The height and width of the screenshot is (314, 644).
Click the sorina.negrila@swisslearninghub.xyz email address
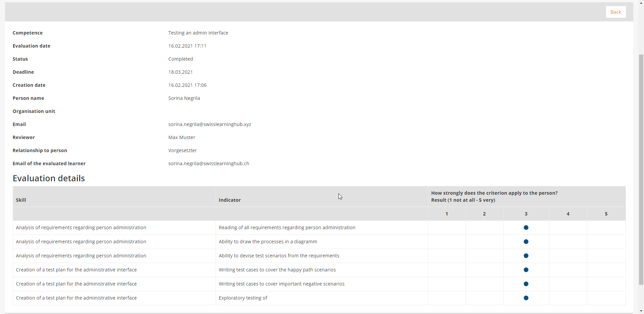210,124
